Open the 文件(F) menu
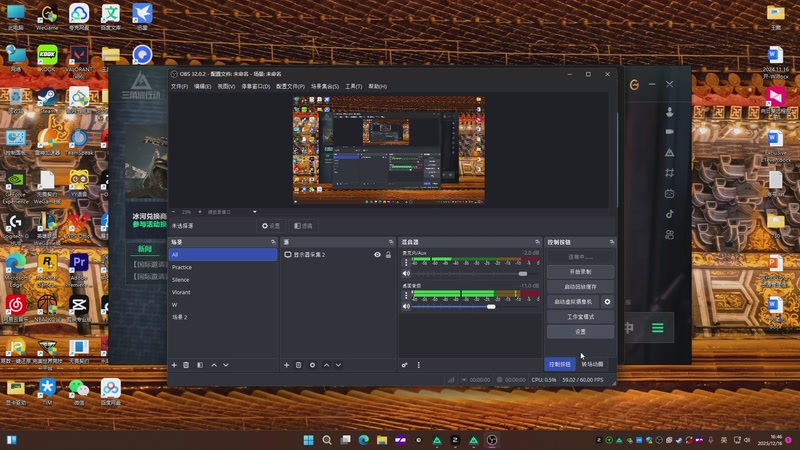Image resolution: width=800 pixels, height=450 pixels. [179, 87]
